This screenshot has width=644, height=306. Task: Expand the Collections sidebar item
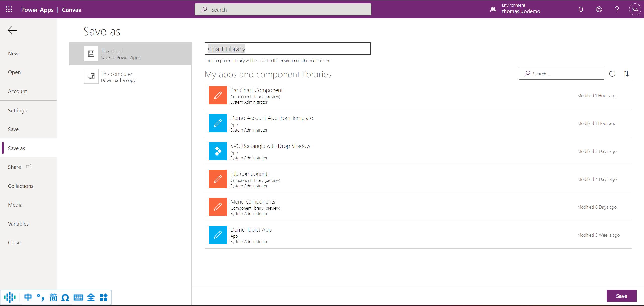[x=21, y=186]
